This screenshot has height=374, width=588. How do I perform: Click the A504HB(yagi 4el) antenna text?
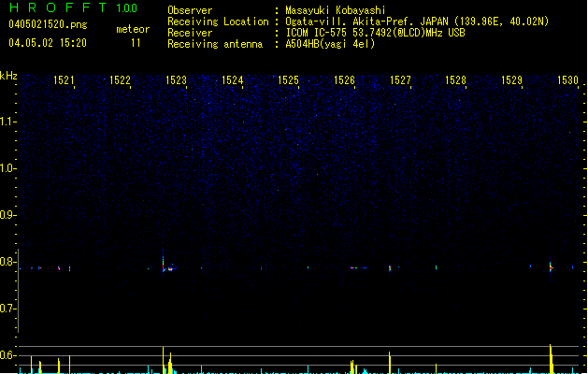tap(330, 44)
